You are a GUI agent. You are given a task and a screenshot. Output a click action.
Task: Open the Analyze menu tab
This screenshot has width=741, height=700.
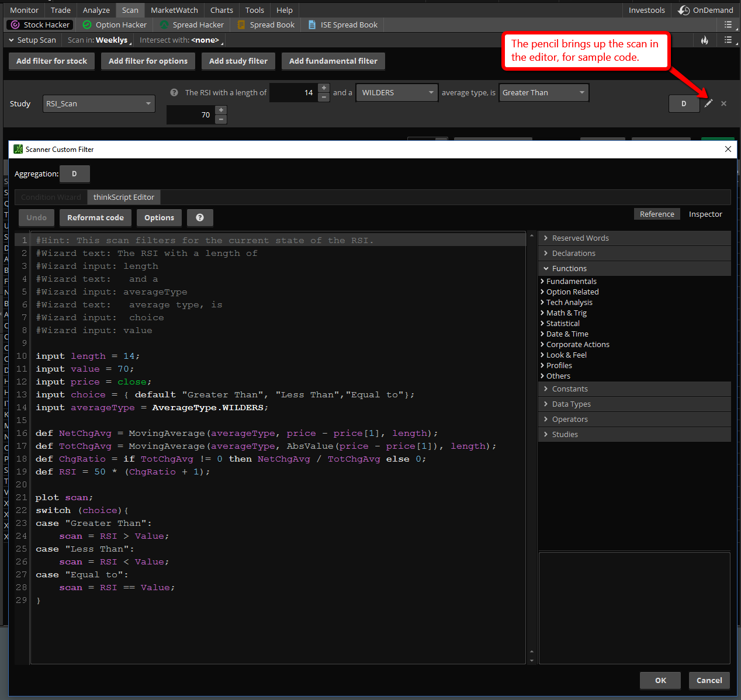tap(96, 10)
